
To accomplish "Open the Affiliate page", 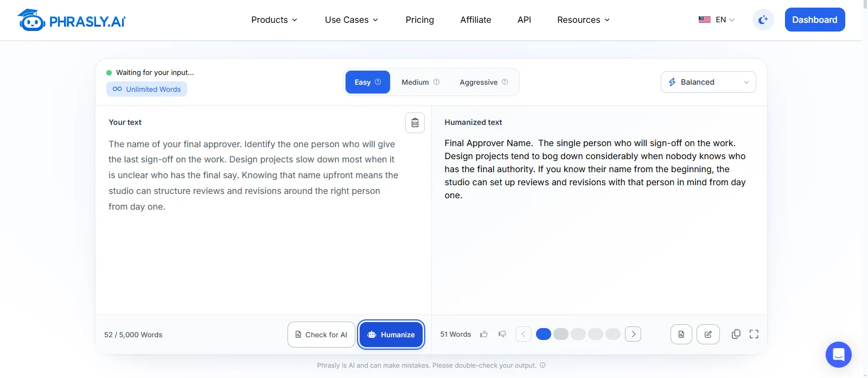I will (x=476, y=20).
